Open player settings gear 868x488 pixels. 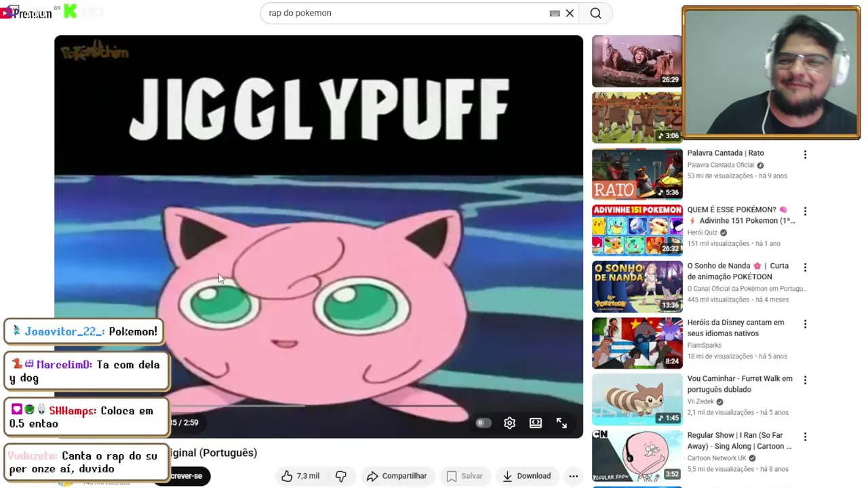[509, 423]
